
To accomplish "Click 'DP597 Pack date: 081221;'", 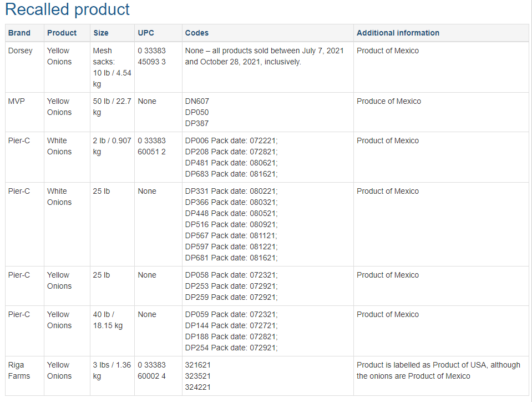I will tap(231, 247).
